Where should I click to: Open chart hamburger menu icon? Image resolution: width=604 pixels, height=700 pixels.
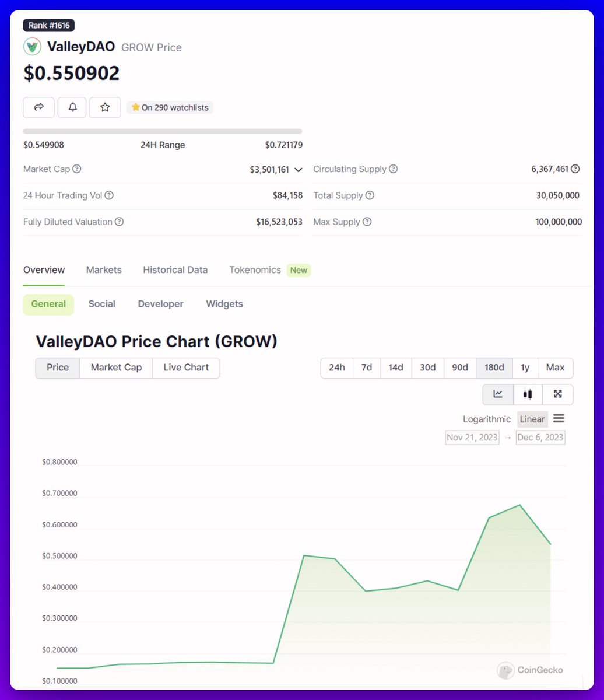[x=559, y=418]
